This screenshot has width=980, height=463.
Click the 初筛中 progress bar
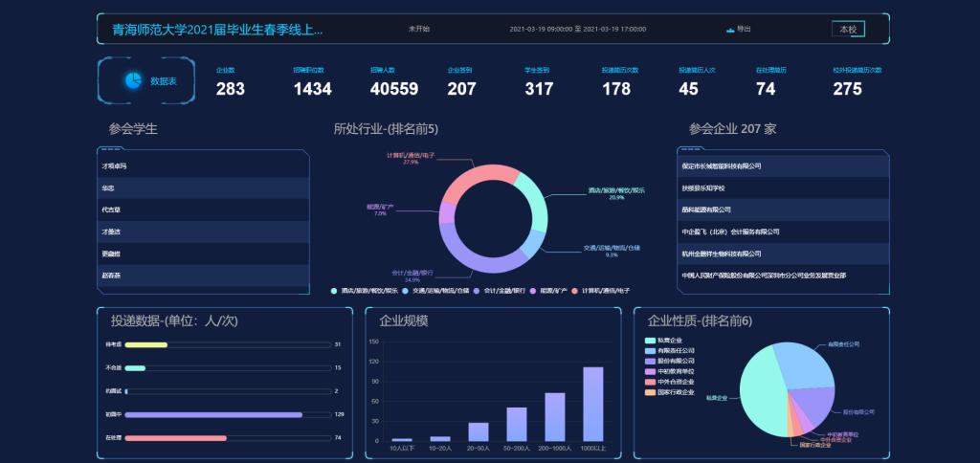214,414
